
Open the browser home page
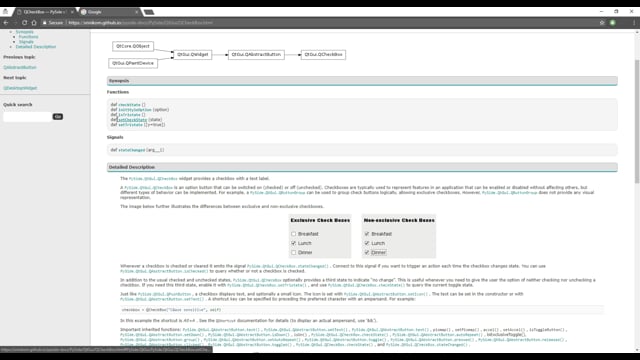point(34,23)
